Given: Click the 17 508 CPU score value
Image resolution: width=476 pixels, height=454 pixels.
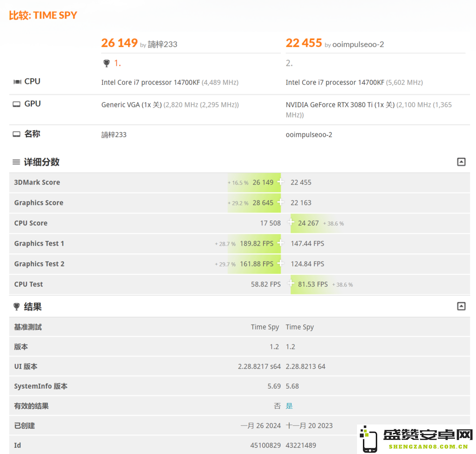Looking at the screenshot, I should (270, 223).
